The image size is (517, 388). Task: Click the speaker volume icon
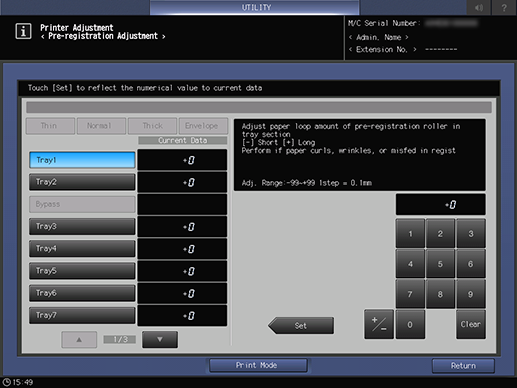(x=479, y=7)
